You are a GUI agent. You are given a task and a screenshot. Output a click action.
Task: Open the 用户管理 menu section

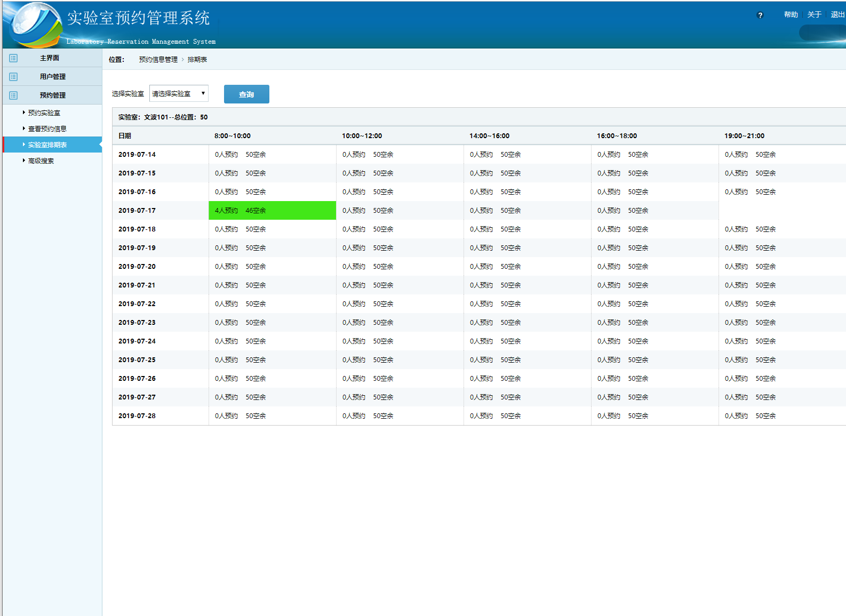52,77
